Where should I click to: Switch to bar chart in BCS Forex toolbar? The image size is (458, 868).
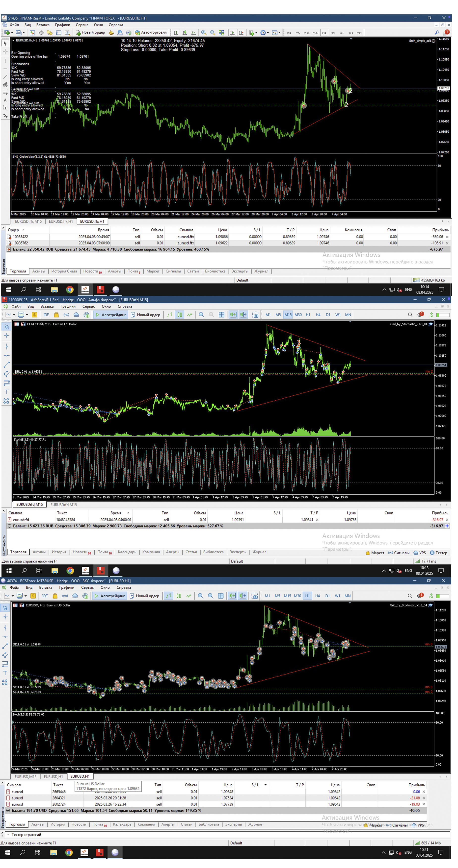click(169, 596)
